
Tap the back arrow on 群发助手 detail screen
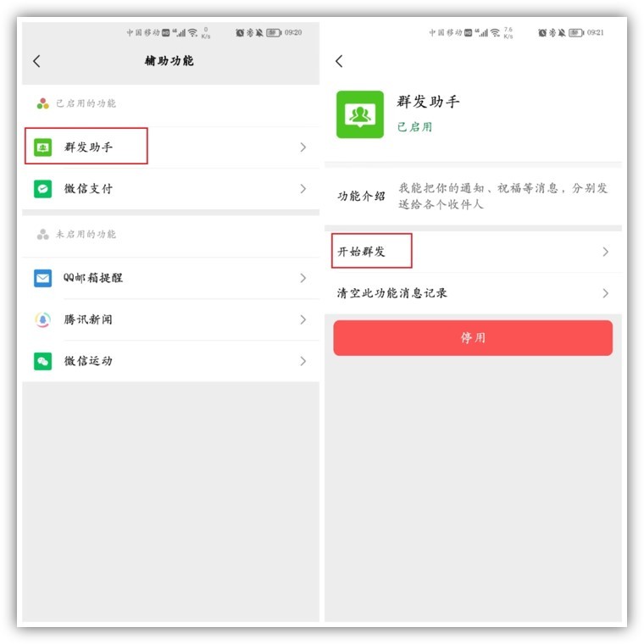[x=339, y=61]
